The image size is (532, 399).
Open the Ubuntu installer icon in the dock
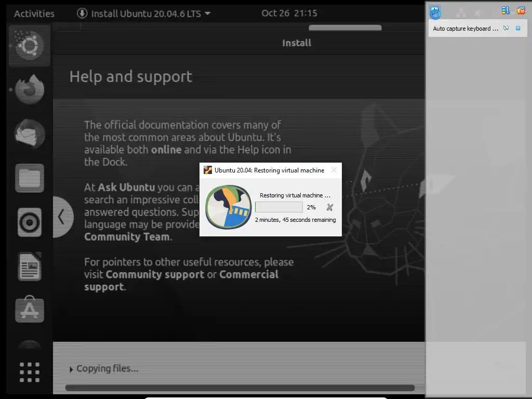coord(30,45)
